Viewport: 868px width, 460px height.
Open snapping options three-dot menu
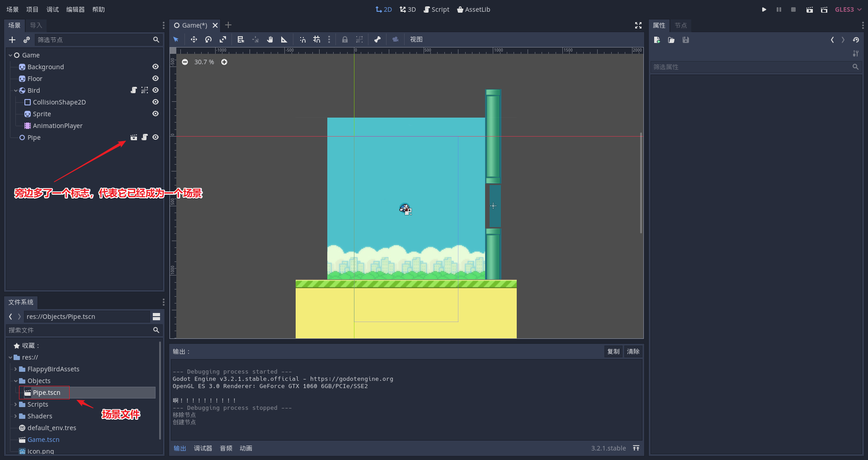[x=329, y=39]
